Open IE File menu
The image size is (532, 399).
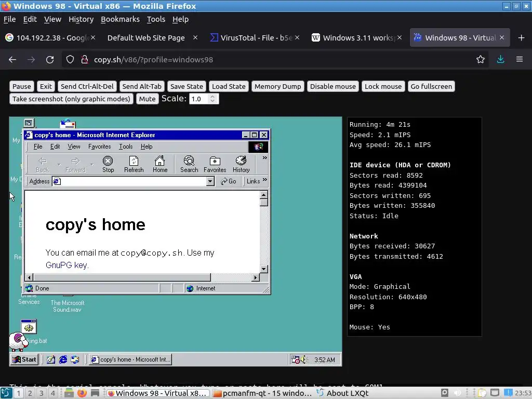coord(38,147)
